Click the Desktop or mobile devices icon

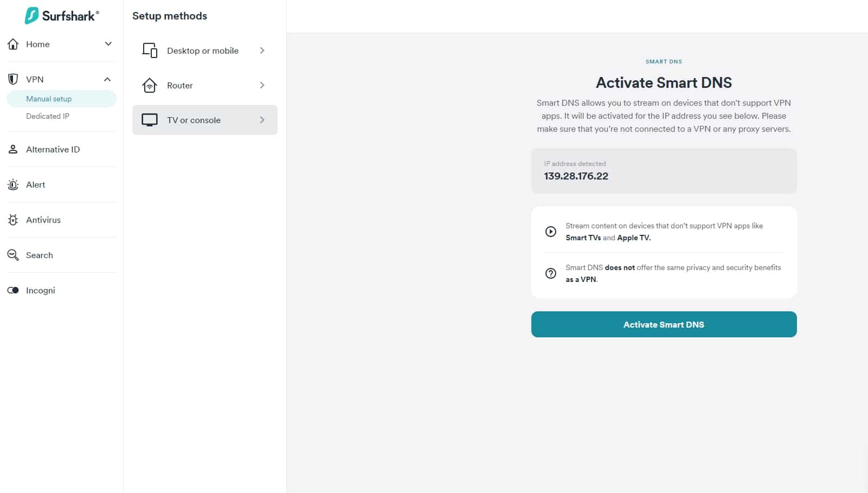pos(150,50)
